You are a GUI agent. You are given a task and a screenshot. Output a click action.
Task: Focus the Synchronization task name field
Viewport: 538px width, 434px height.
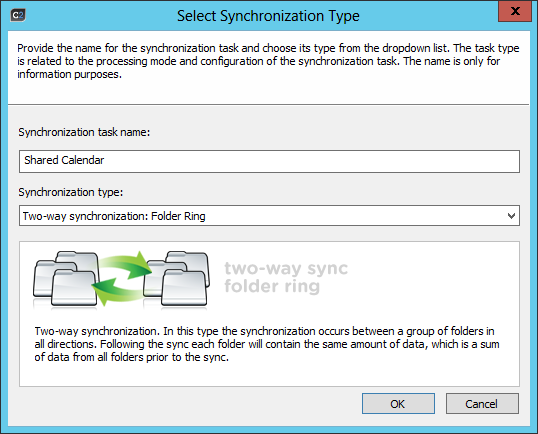(269, 161)
